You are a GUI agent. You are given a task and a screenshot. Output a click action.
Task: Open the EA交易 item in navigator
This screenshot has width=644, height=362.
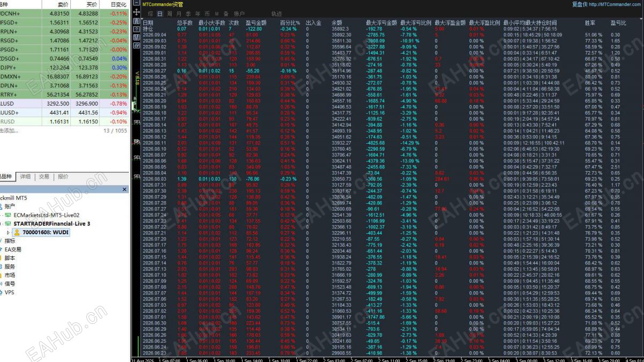coord(13,249)
